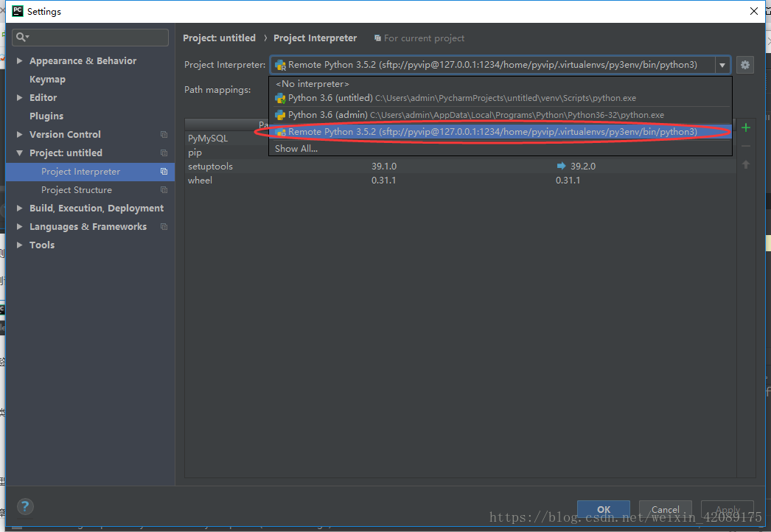Click the search magnifier icon in settings

click(x=22, y=37)
